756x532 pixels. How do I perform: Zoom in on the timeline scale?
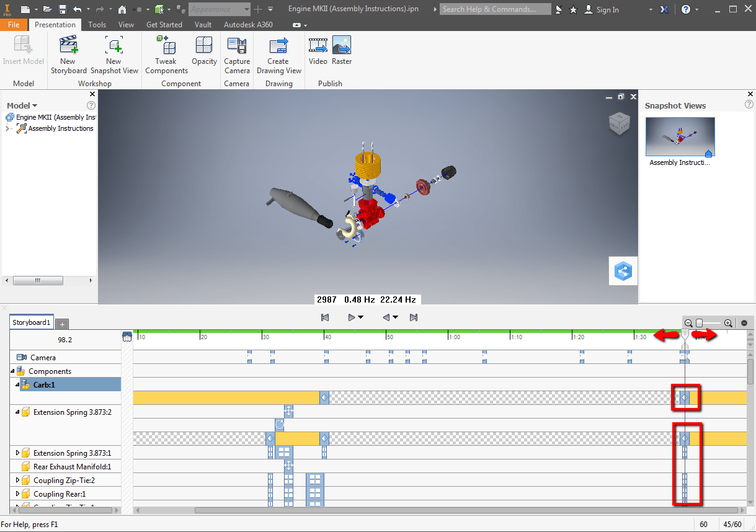tap(727, 322)
